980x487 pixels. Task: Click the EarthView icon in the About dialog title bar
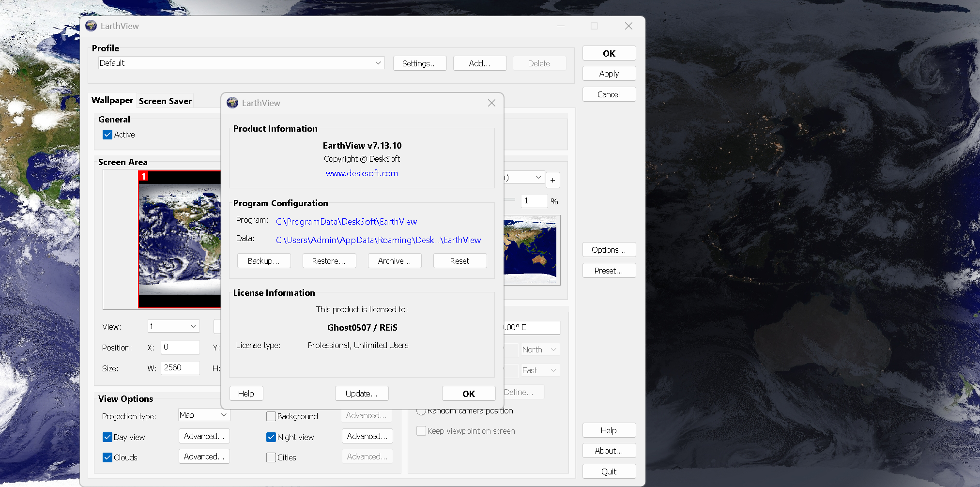tap(232, 103)
